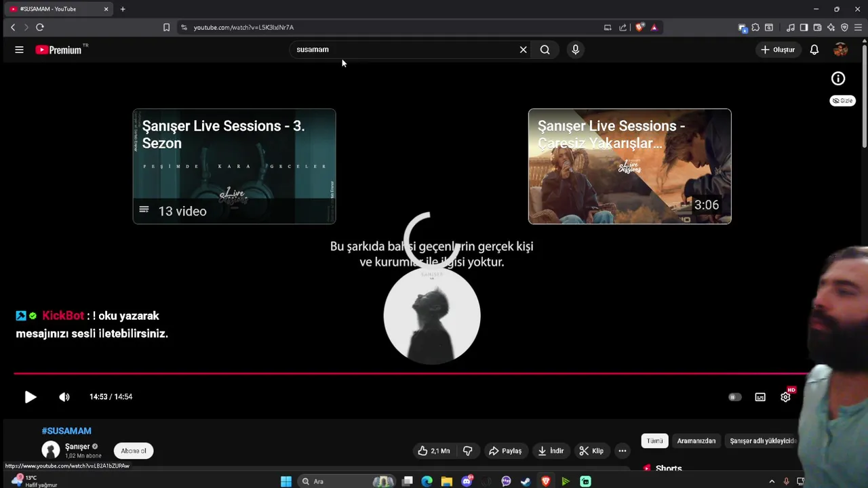This screenshot has height=488, width=868.
Task: Open the notifications bell
Action: point(814,49)
